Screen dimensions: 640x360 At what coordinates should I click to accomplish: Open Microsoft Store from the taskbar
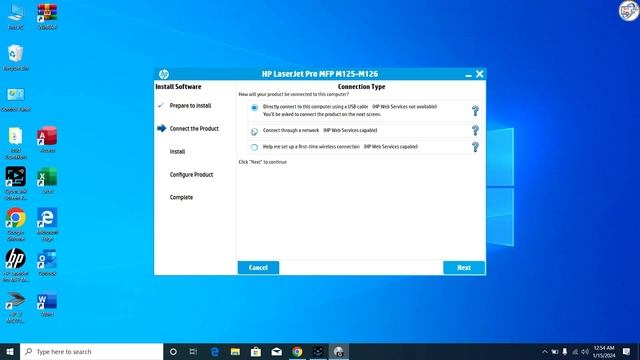(256, 352)
